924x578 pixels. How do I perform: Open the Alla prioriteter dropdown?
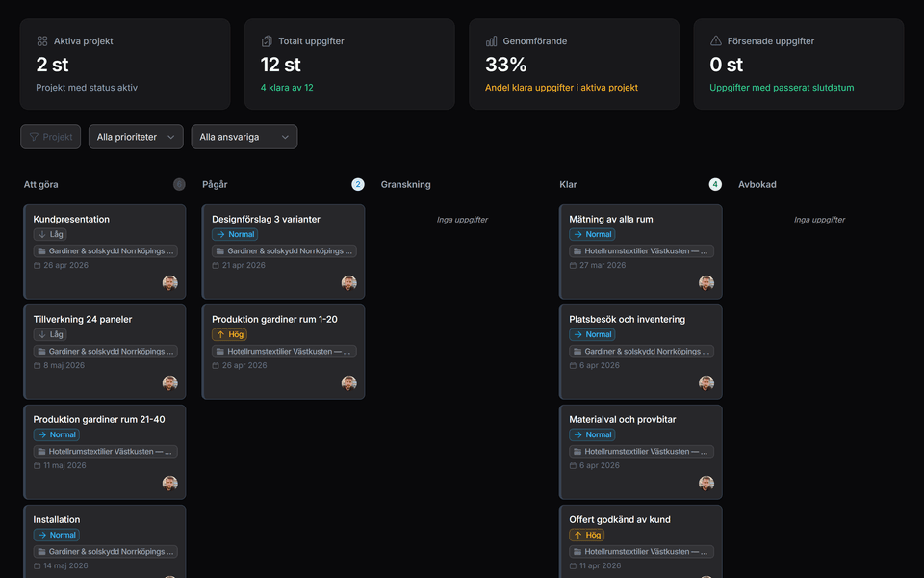pos(136,137)
